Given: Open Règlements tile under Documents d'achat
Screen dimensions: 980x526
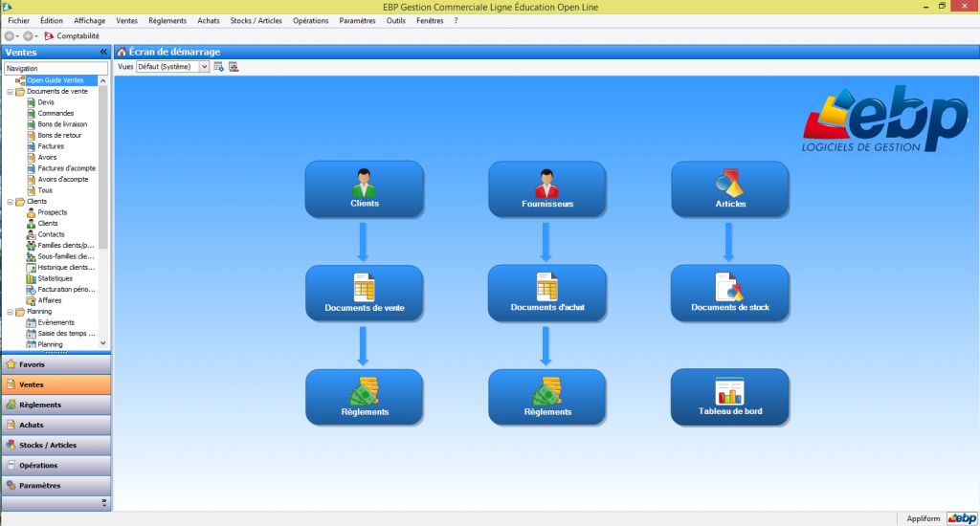Looking at the screenshot, I should click(546, 397).
